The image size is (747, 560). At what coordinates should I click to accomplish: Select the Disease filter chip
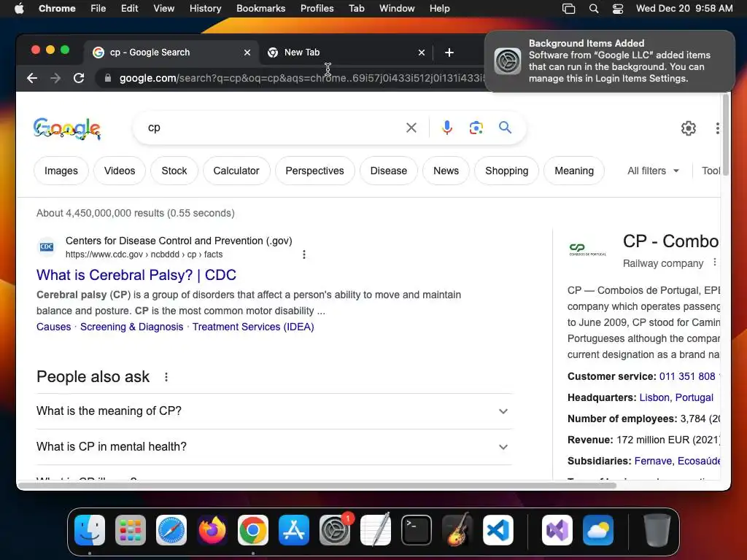[x=389, y=171]
